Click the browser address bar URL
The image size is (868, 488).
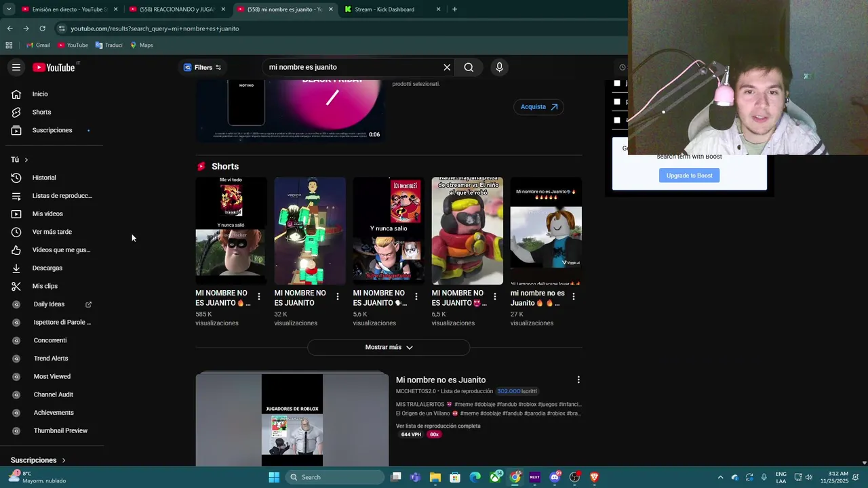point(155,28)
